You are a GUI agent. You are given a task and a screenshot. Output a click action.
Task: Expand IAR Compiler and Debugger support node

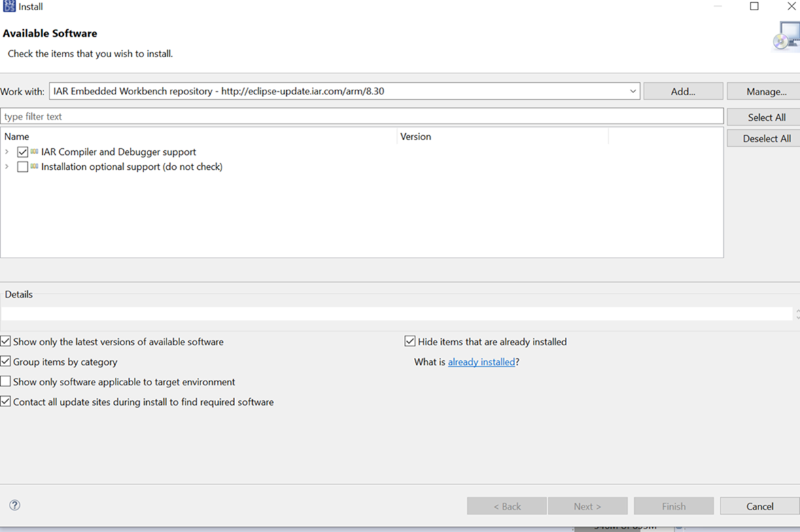tap(7, 152)
